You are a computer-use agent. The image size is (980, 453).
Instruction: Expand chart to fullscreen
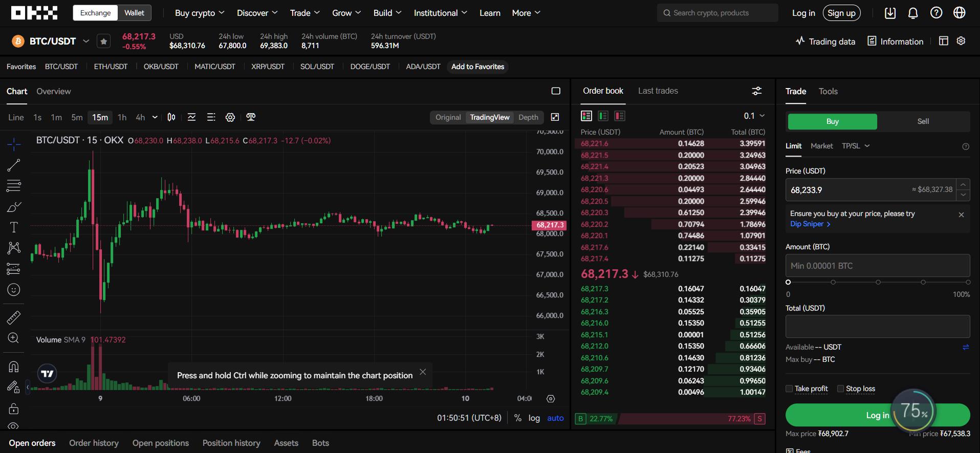pyautogui.click(x=555, y=117)
